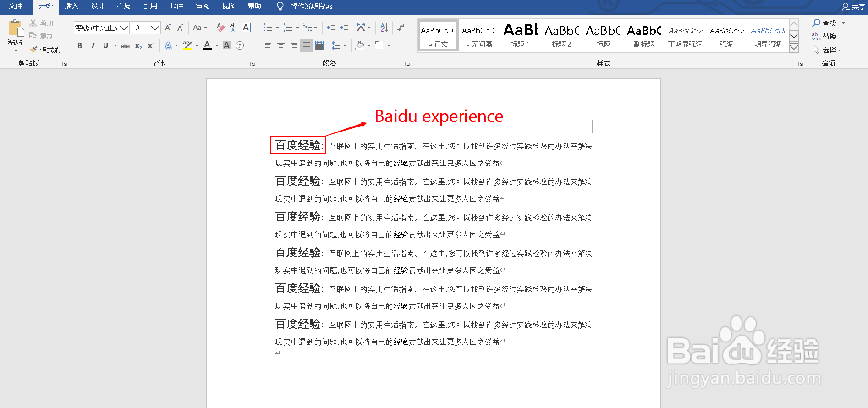Activate the Format Painter (格式刷)
This screenshot has height=408, width=868.
pyautogui.click(x=45, y=50)
